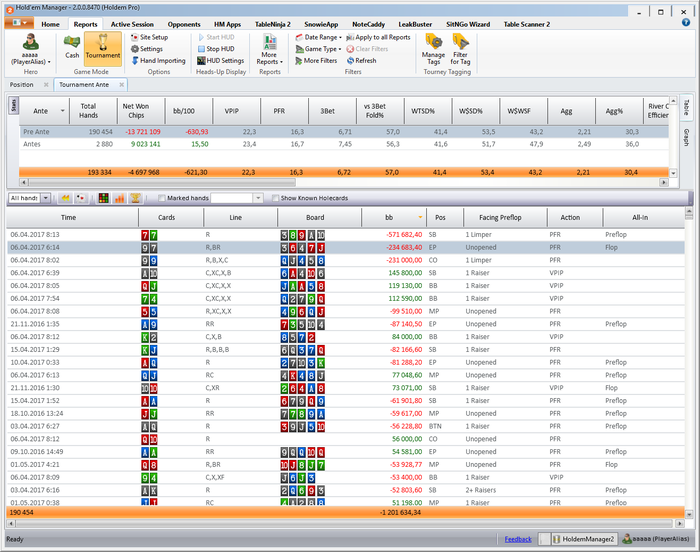Open More Reports
The width and height of the screenshot is (700, 552).
(x=270, y=50)
